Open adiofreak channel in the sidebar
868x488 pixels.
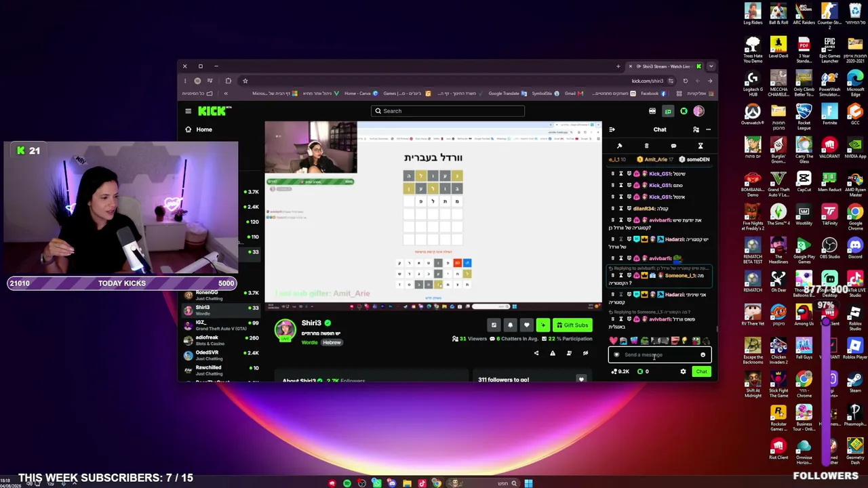coord(221,340)
